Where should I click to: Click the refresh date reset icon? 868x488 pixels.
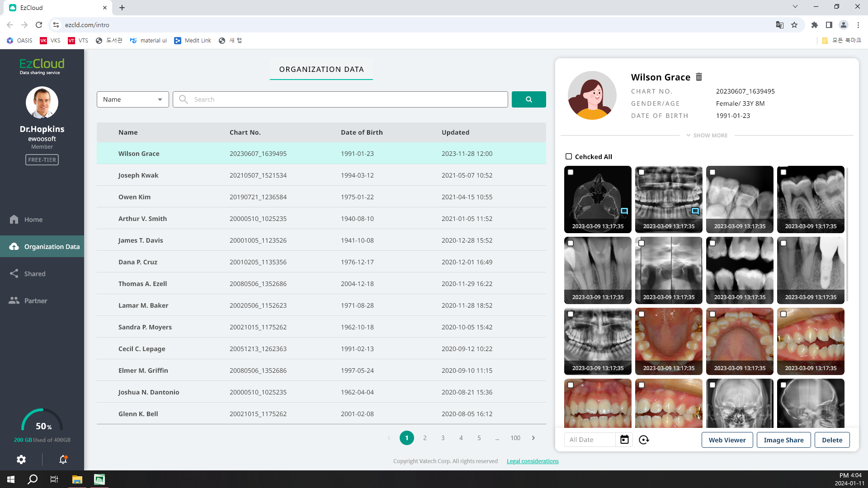(644, 440)
